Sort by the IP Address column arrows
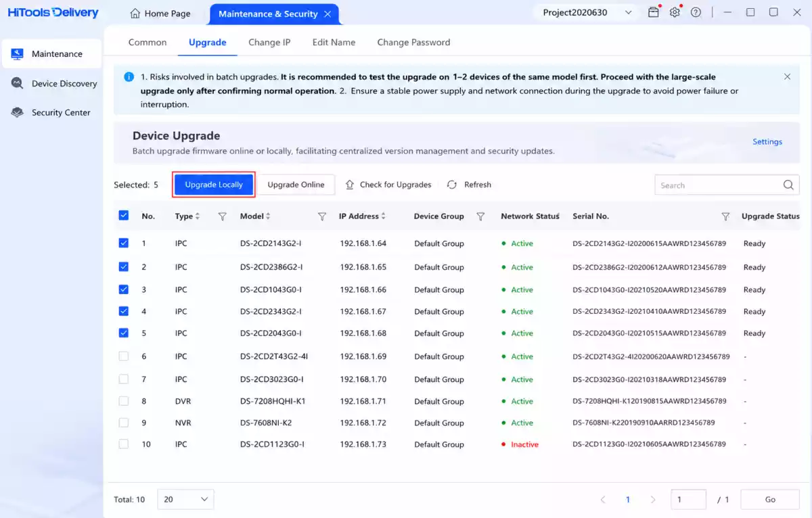812x518 pixels. tap(384, 216)
